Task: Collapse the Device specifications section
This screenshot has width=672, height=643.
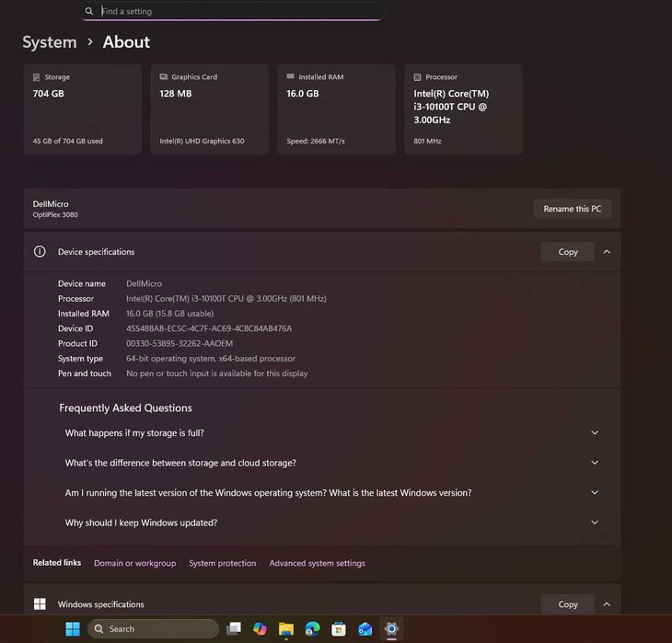Action: pos(607,252)
